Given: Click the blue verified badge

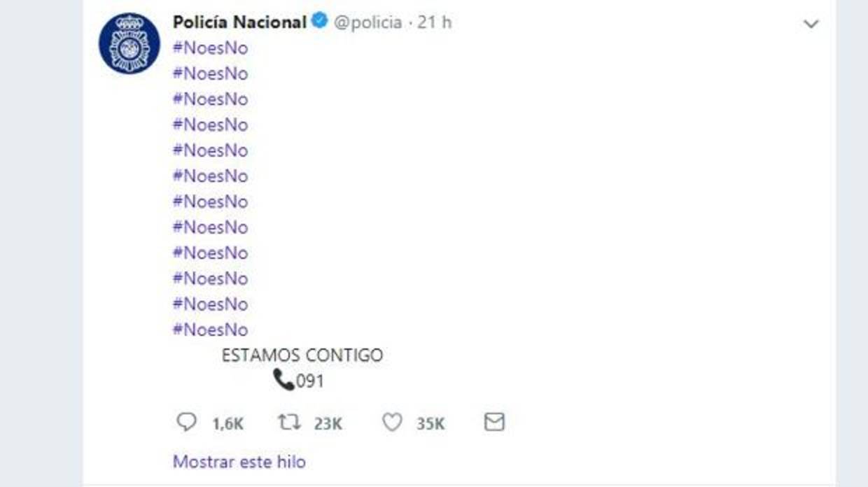Looking at the screenshot, I should point(319,22).
